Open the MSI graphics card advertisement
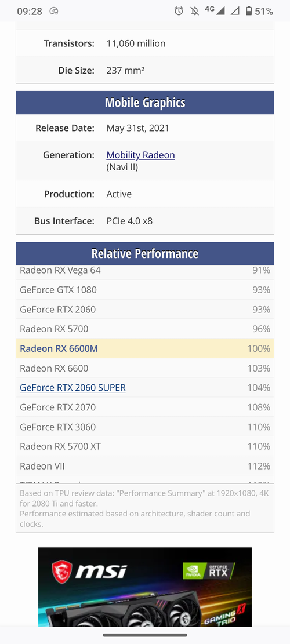 145,587
